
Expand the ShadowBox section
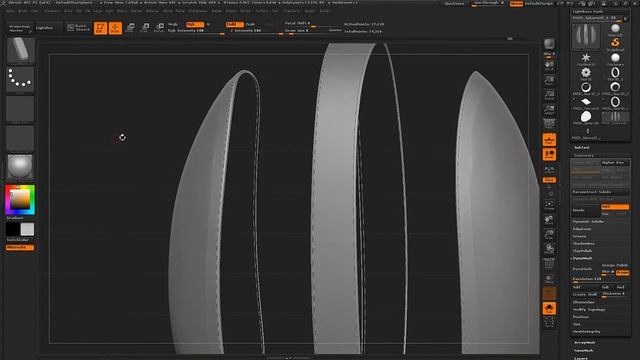pyautogui.click(x=584, y=244)
